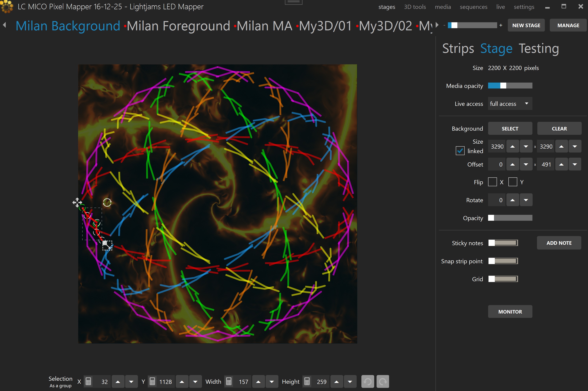Open calculator for Selection X value
The width and height of the screenshot is (588, 391).
[88, 382]
